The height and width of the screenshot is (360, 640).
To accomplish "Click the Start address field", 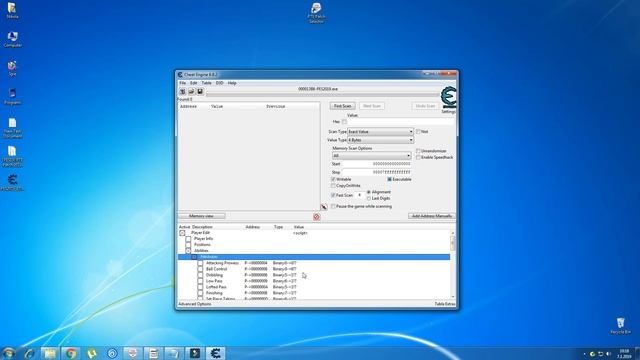I will 376,164.
